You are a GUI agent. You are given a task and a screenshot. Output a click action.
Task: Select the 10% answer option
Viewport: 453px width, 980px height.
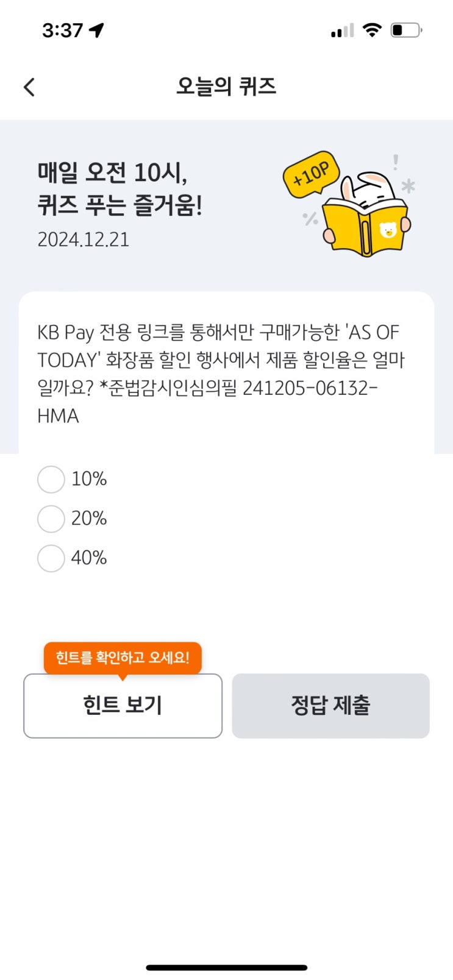click(51, 480)
